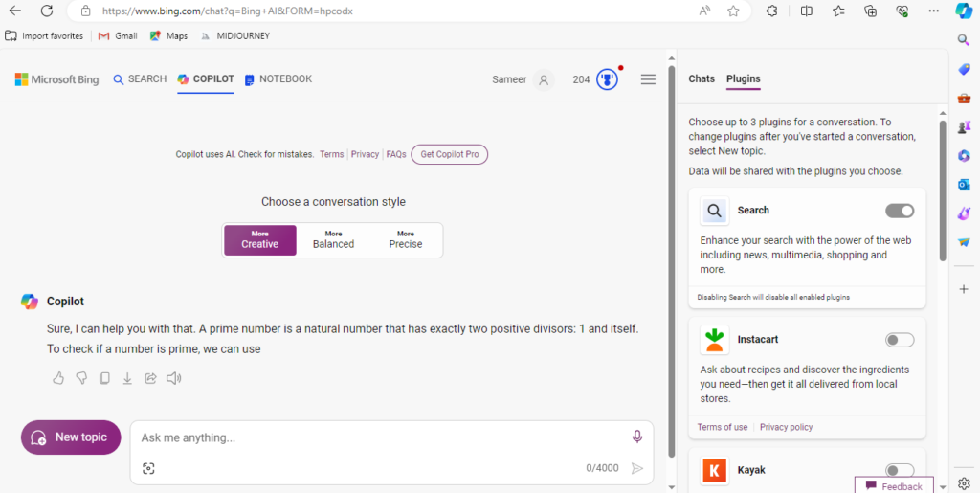Open site info with the address bar lock icon
This screenshot has height=493, width=980.
tap(85, 11)
